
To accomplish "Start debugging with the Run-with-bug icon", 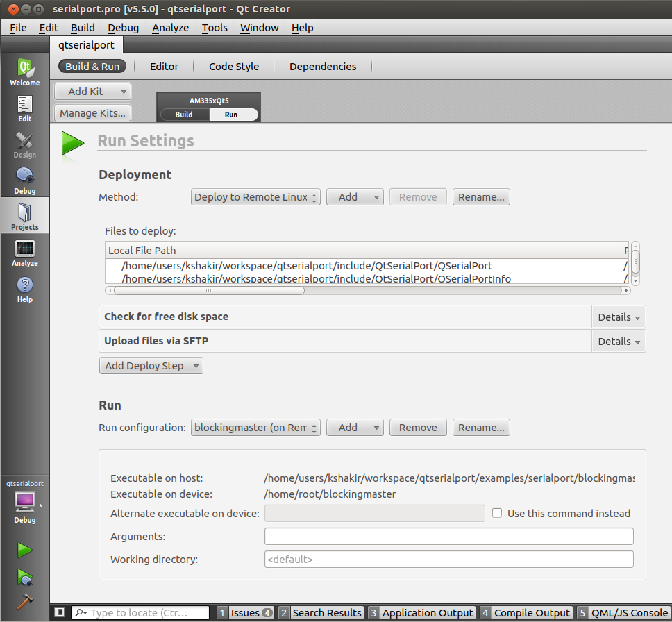I will 25,578.
